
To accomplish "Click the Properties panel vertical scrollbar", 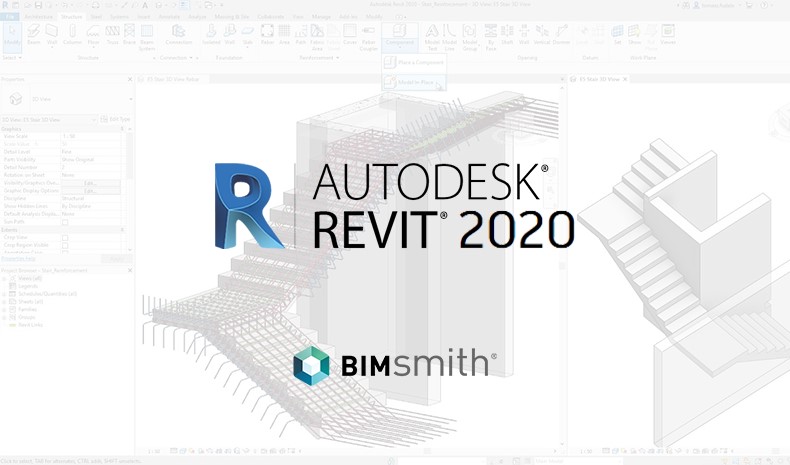I will pyautogui.click(x=130, y=156).
